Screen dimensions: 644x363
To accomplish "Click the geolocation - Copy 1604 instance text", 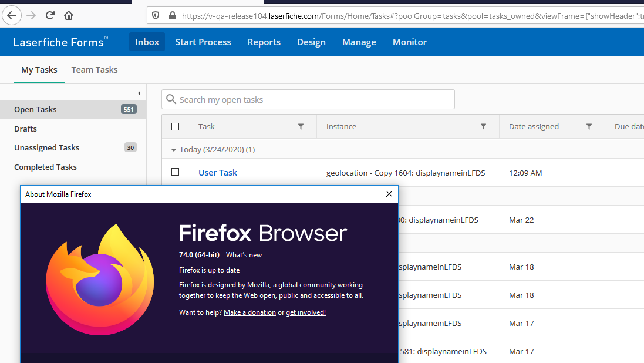I will pyautogui.click(x=406, y=173).
